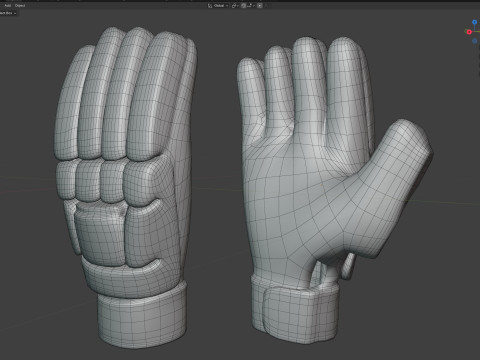
Task: Open the Add menu in viewport header
Action: [8, 6]
